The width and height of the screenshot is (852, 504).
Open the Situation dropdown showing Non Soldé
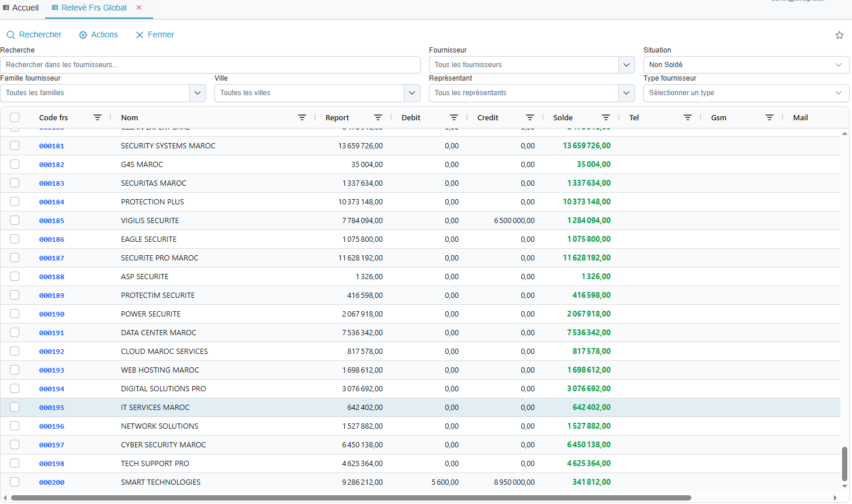click(x=746, y=65)
